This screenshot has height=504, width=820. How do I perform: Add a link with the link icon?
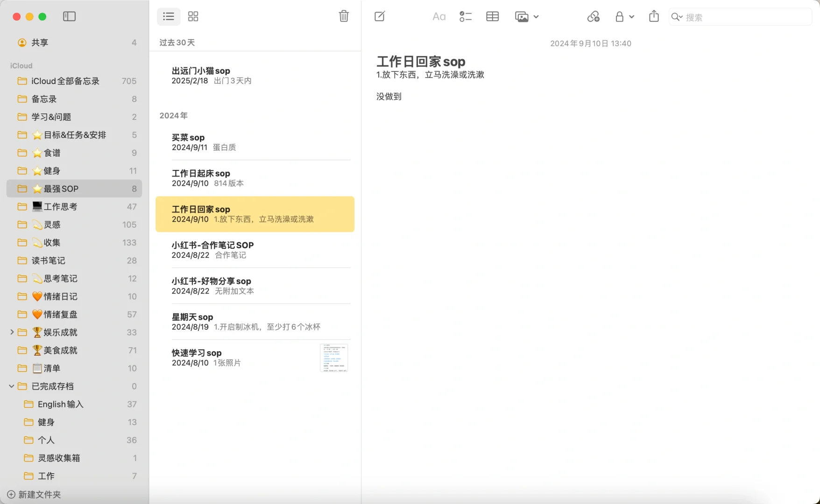click(593, 16)
